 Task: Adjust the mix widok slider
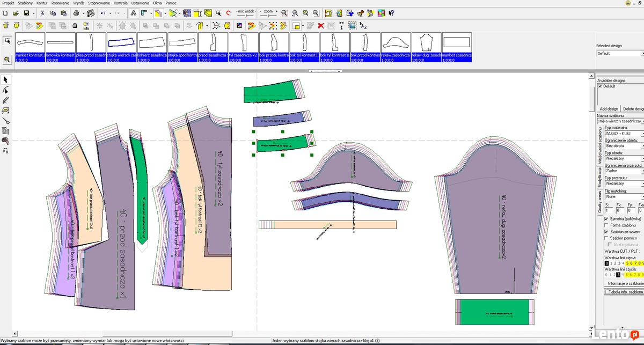246,16
